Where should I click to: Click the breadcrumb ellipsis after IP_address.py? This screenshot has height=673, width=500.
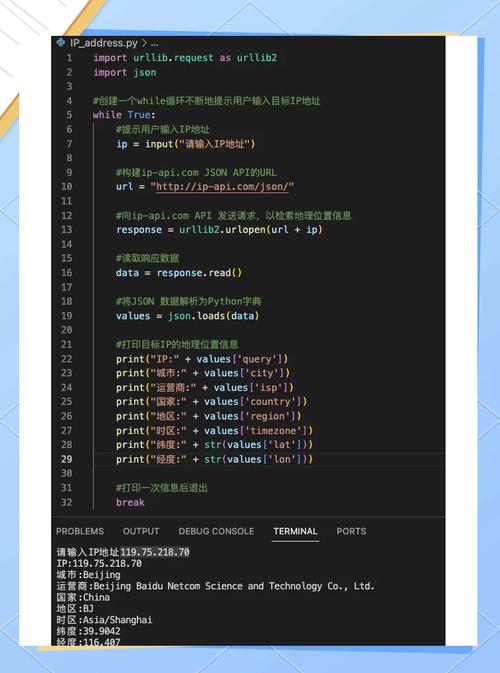[155, 43]
